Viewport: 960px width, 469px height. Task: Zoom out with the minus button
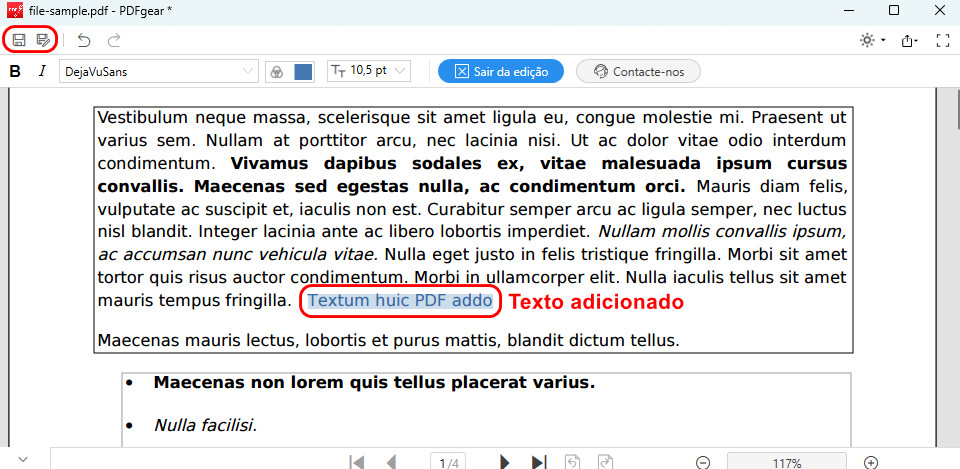tap(703, 462)
